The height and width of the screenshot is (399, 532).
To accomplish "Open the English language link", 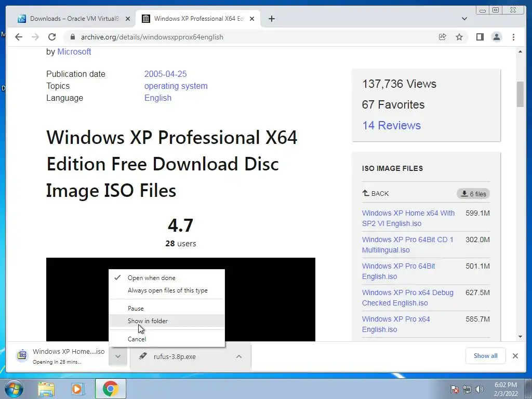I will click(x=158, y=98).
